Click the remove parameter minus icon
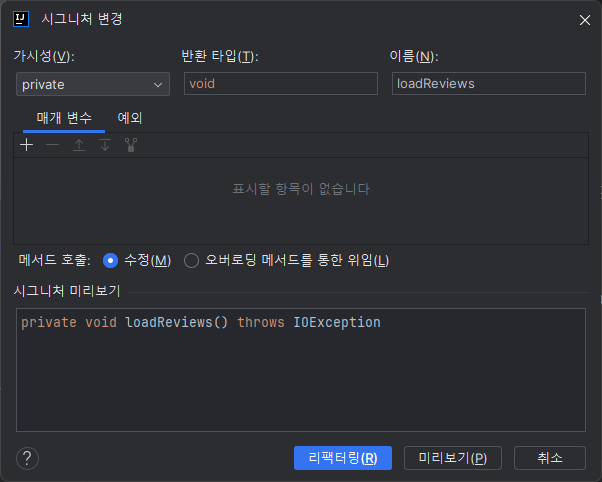 coord(53,145)
